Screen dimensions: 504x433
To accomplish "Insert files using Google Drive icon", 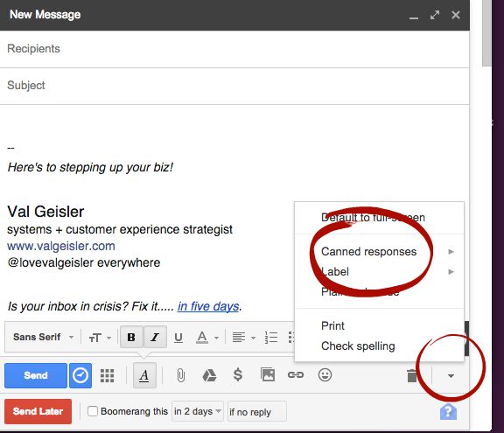I will point(209,375).
